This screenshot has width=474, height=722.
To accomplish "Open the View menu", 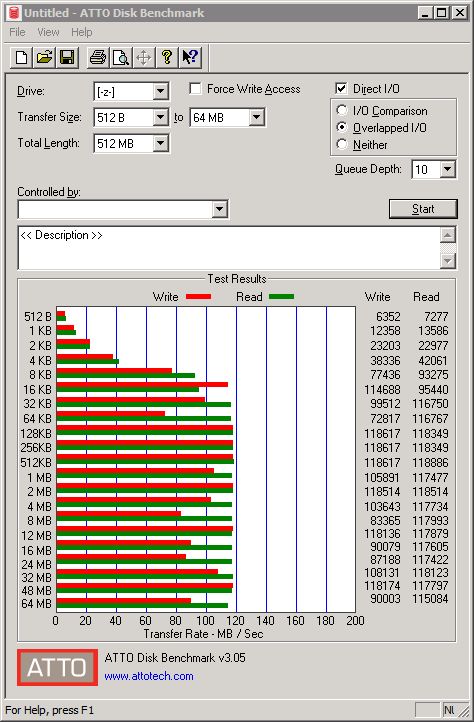I will [48, 32].
